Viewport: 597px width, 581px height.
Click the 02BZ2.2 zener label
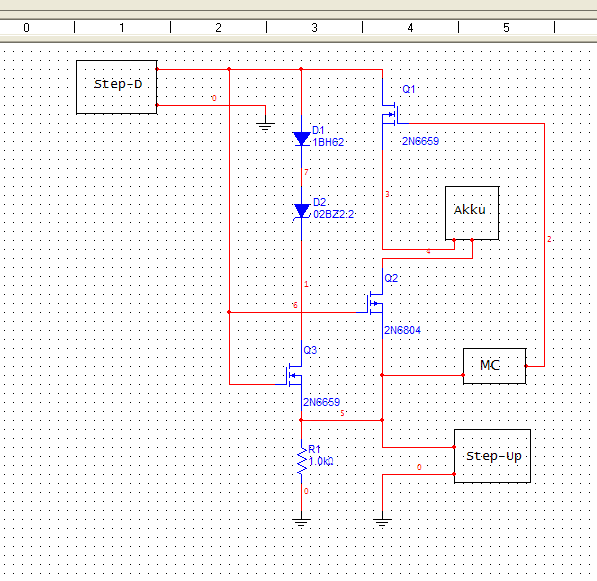pos(334,214)
